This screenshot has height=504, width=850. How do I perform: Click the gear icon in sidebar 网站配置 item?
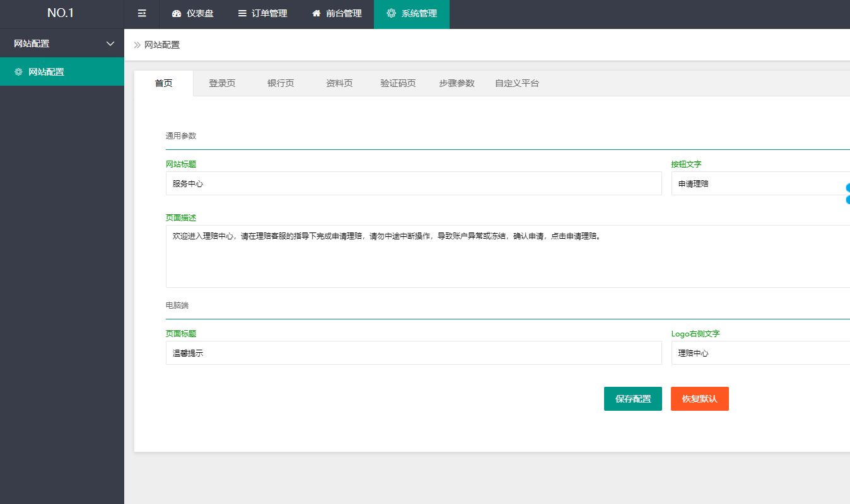[18, 72]
